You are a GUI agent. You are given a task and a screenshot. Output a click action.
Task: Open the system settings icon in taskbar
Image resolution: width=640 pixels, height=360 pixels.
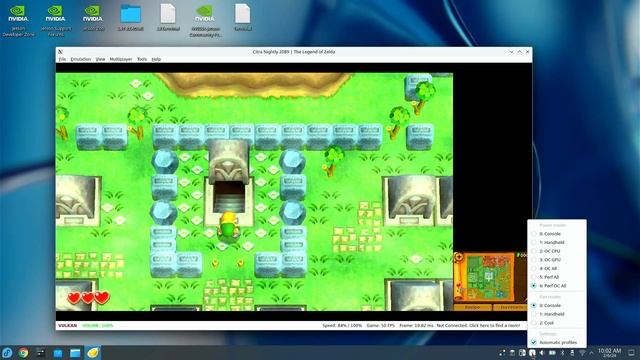coord(40,353)
